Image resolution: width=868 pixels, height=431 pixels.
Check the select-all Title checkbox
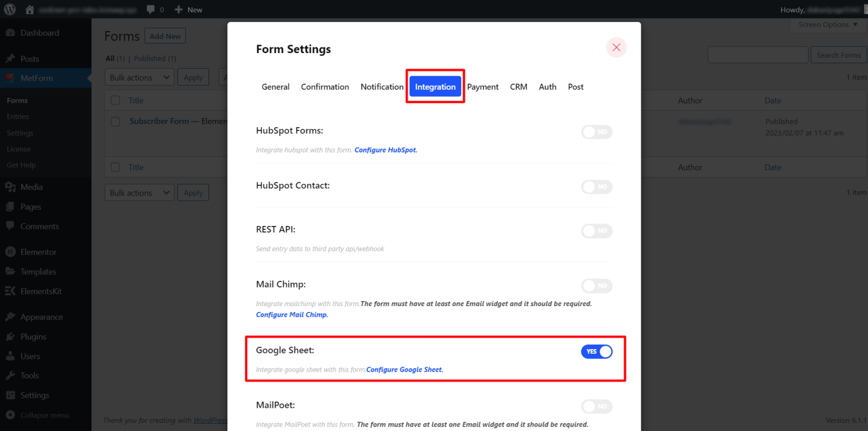[x=115, y=100]
